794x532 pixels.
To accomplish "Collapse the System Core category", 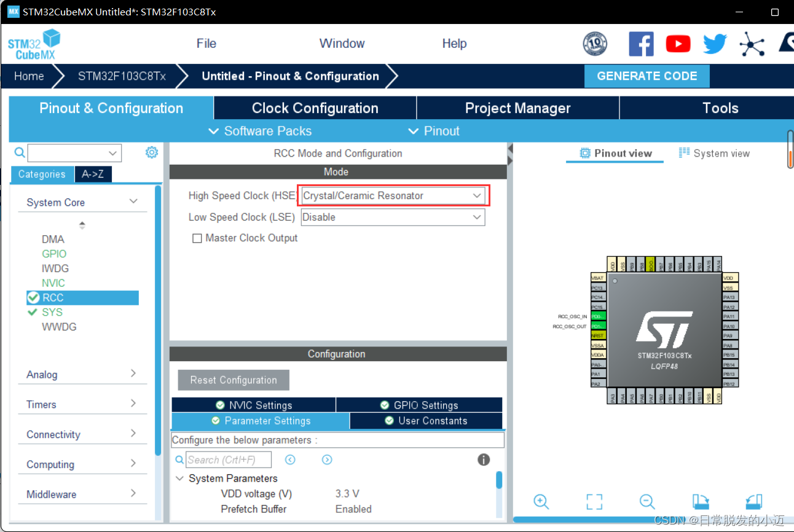I will click(133, 201).
